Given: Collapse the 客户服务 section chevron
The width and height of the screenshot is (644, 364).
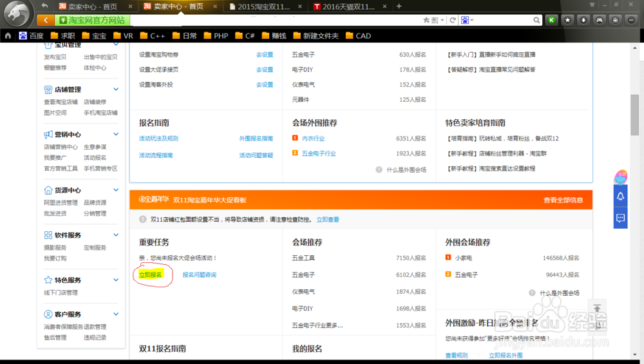Looking at the screenshot, I should pos(116,314).
